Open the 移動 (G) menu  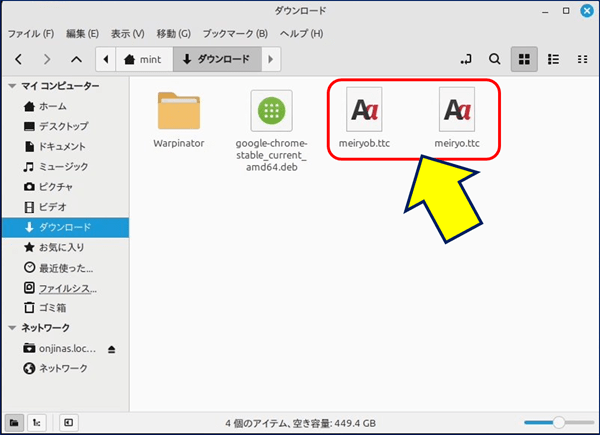click(x=173, y=34)
